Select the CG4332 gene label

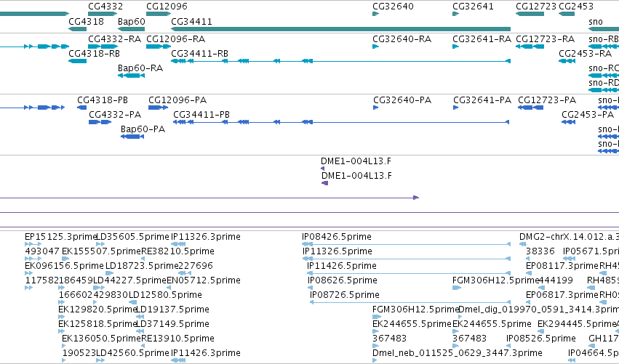[105, 7]
